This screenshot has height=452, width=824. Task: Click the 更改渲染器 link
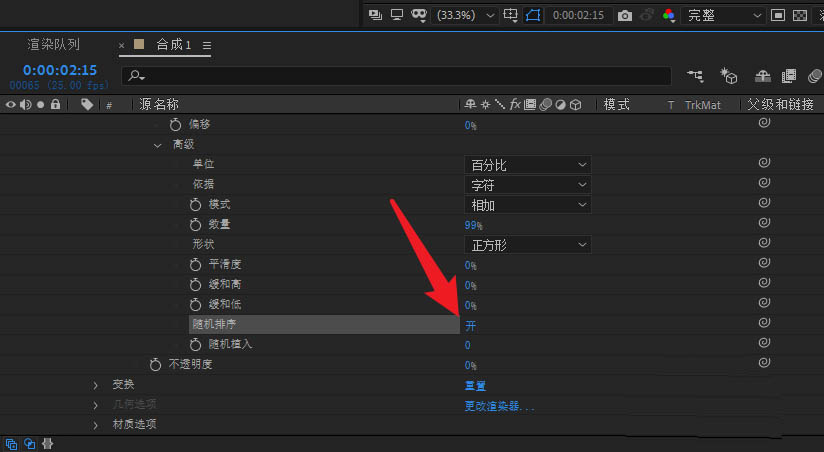pyautogui.click(x=499, y=406)
